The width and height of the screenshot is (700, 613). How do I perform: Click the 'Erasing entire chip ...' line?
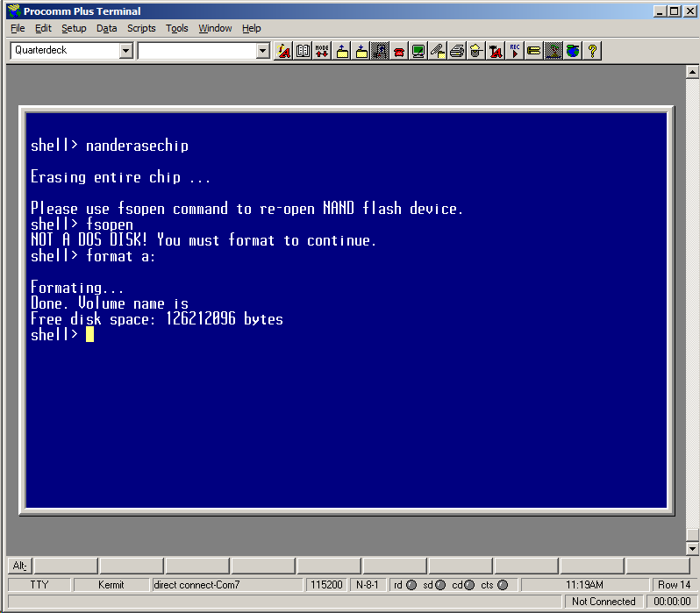[120, 177]
